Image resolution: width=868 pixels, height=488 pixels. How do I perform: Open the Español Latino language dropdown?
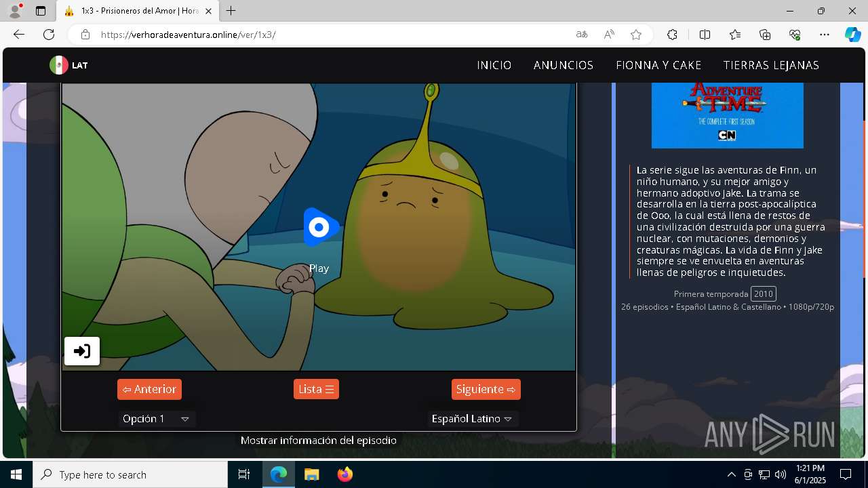[472, 419]
